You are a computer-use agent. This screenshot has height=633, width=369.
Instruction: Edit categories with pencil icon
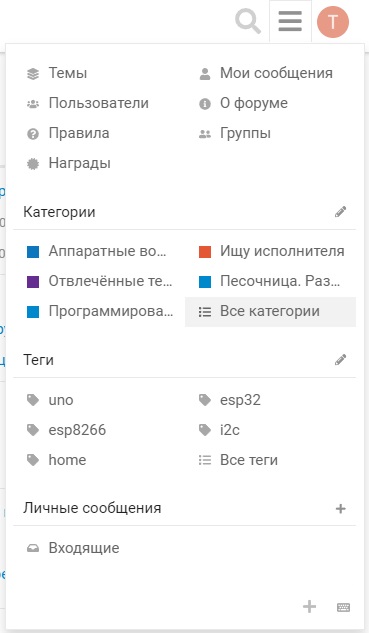click(x=340, y=212)
